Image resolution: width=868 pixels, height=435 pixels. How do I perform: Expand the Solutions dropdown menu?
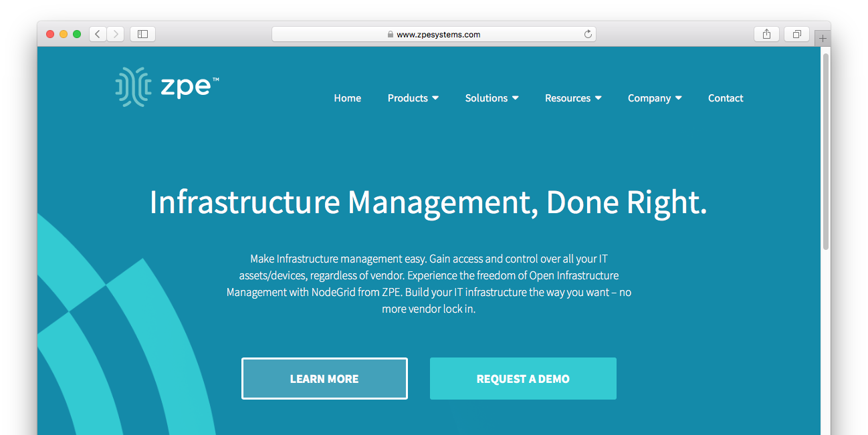click(492, 98)
